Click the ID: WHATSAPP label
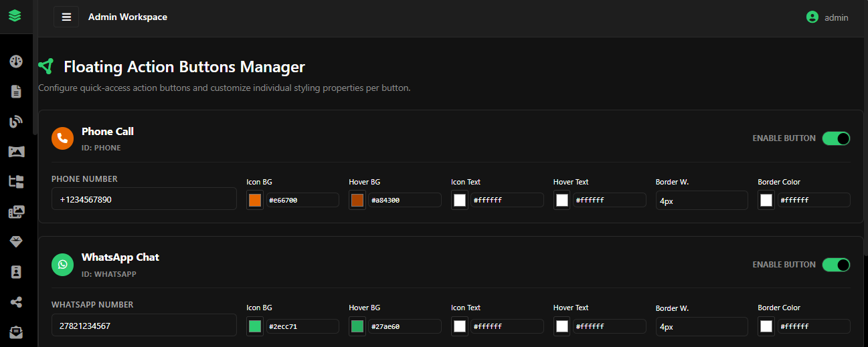 click(x=109, y=274)
